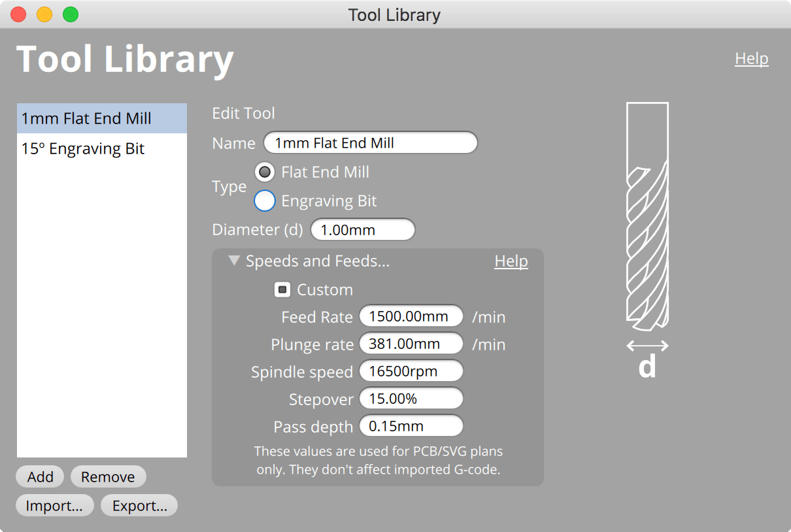Click the Diameter (d) input field
The width and height of the screenshot is (791, 532).
click(363, 230)
